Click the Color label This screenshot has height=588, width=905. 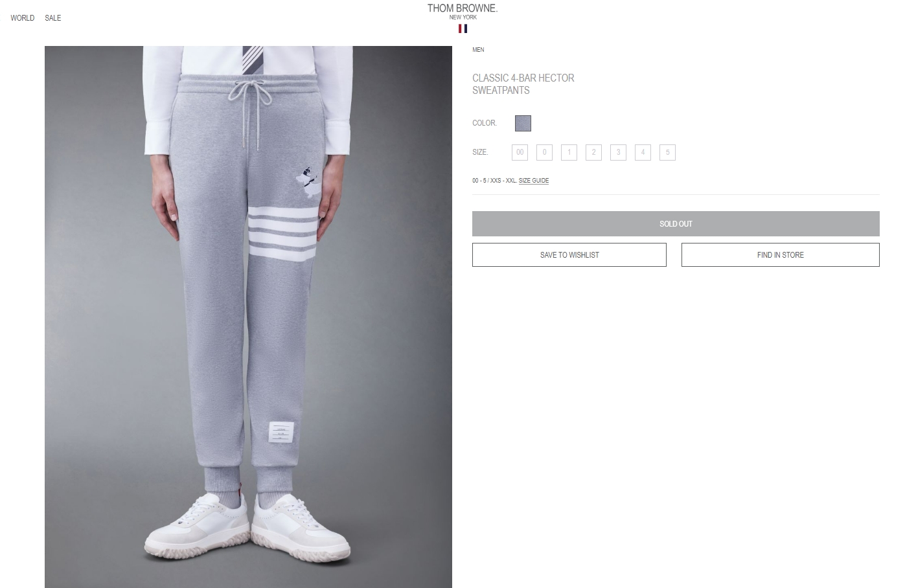coord(485,123)
